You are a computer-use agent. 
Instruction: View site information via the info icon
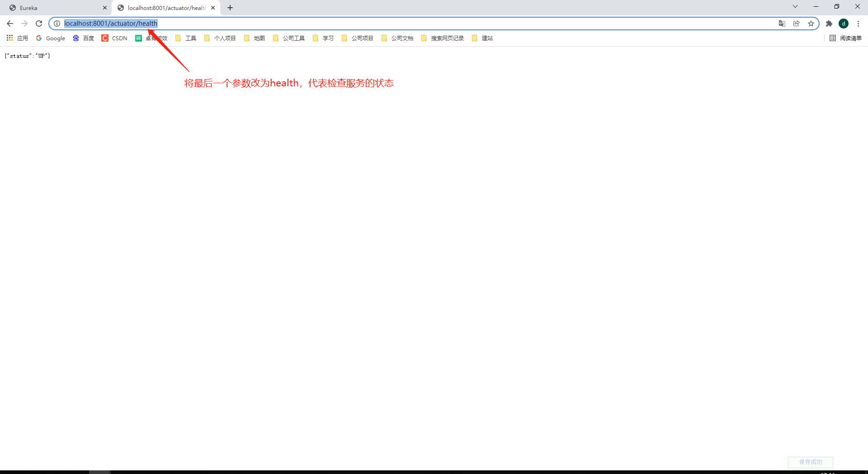tap(57, 24)
